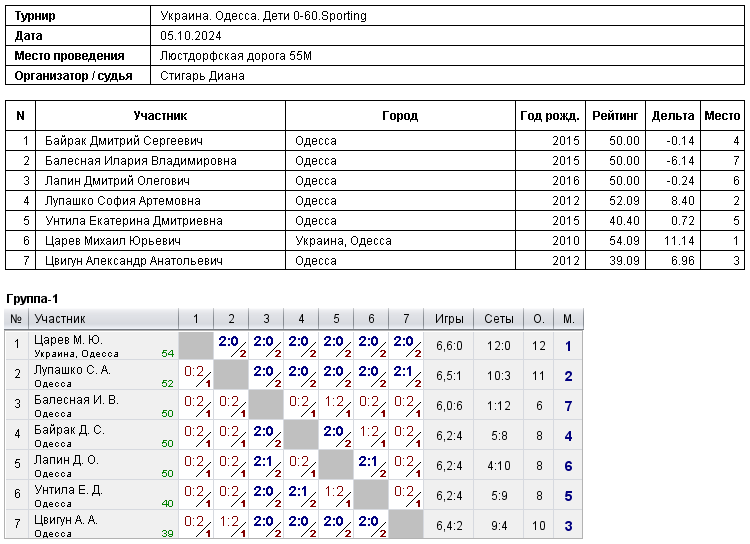Click organizer name 'Стигарь Диана'
Viewport: 750px width, 544px height.
coord(202,76)
